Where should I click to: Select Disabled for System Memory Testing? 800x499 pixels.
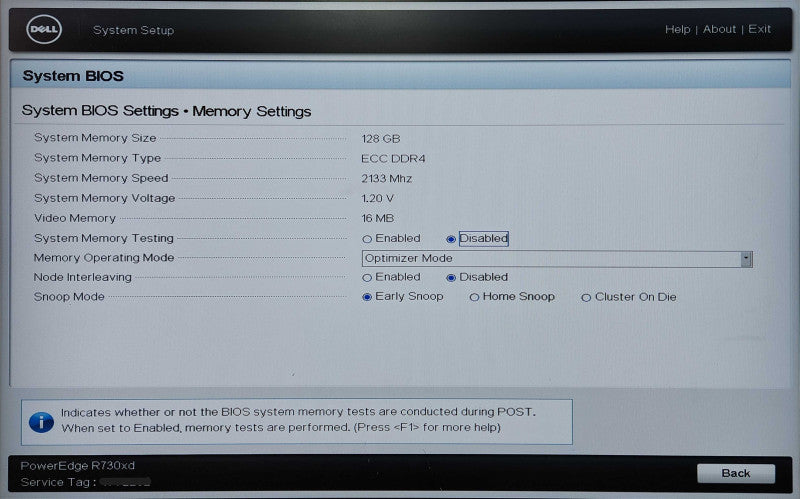click(x=451, y=239)
